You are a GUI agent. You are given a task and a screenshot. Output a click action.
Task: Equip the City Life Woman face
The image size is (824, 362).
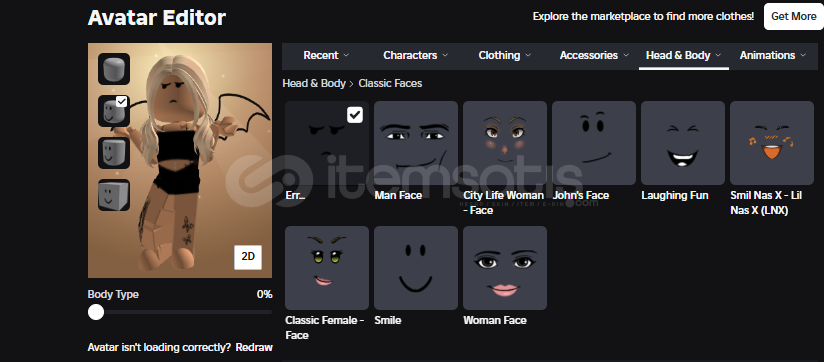[x=504, y=143]
